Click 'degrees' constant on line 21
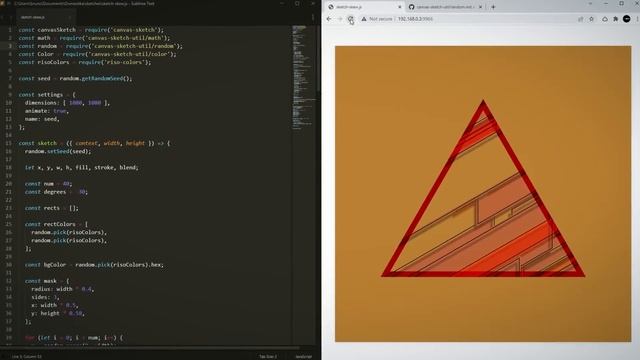 point(55,192)
